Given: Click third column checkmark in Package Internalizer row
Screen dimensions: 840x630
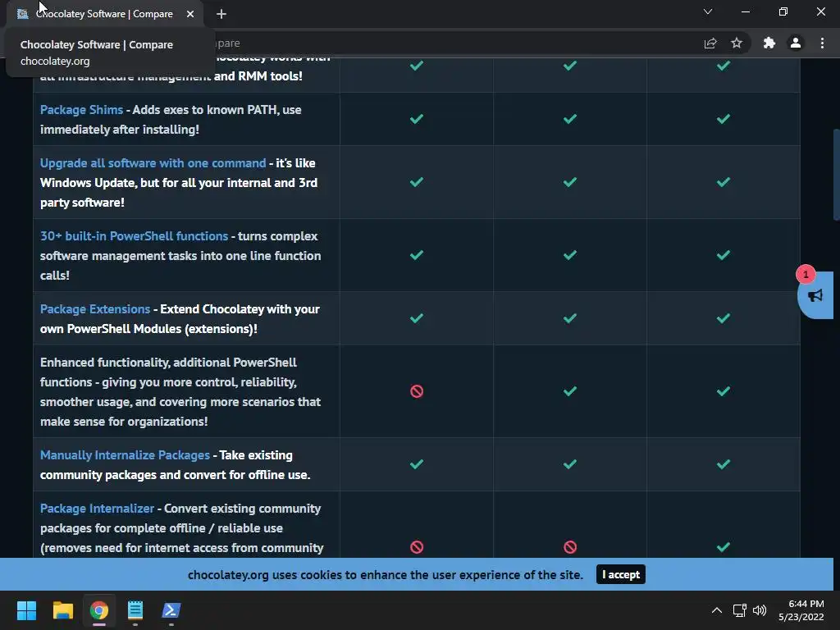Looking at the screenshot, I should 724,547.
